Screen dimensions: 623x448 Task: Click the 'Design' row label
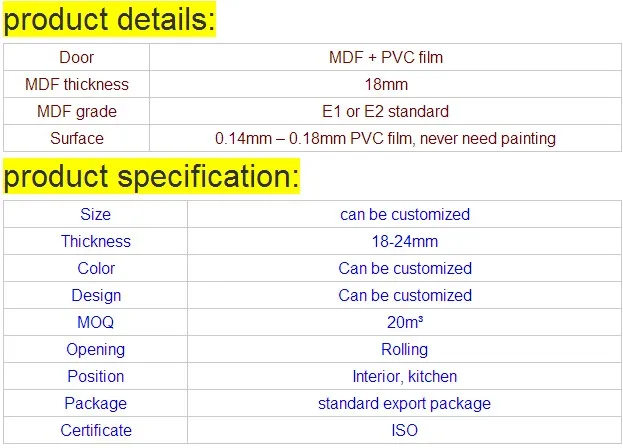95,295
